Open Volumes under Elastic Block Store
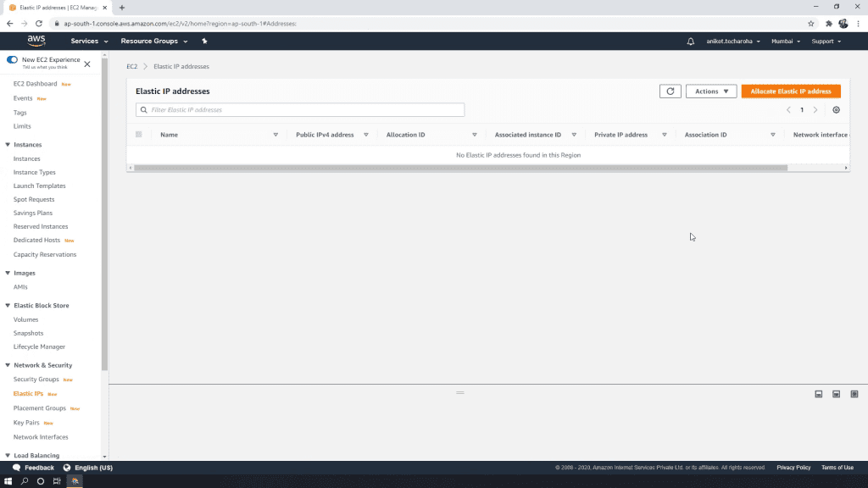 coord(25,319)
